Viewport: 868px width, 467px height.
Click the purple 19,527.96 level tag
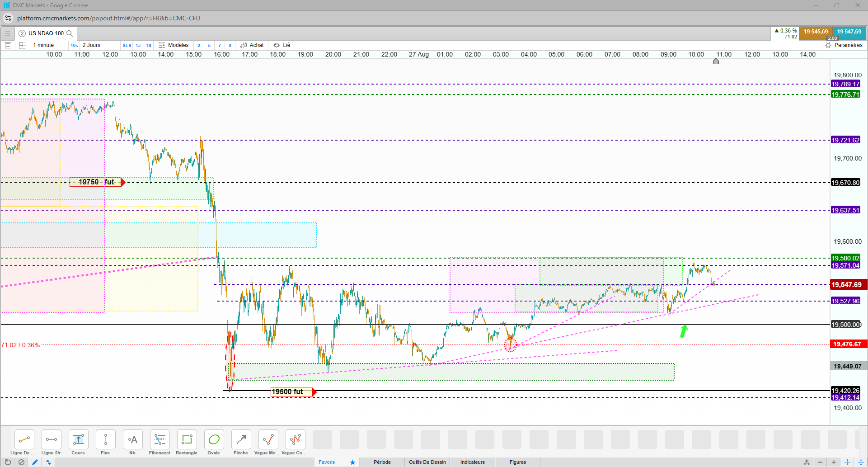tap(845, 301)
